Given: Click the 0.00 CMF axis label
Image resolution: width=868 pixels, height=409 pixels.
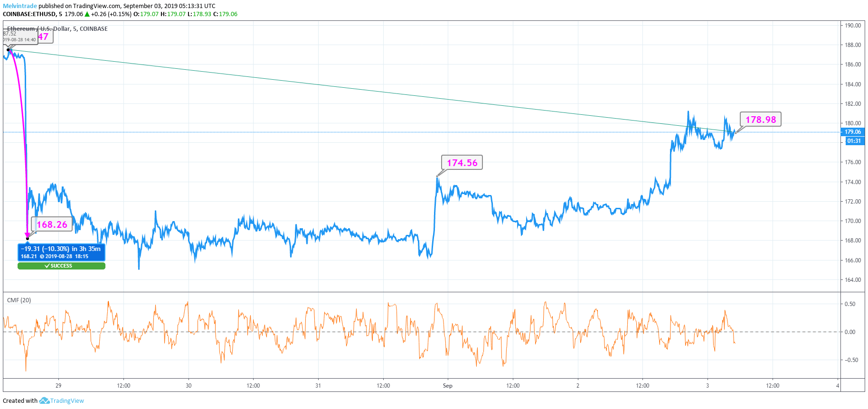Looking at the screenshot, I should [x=850, y=332].
